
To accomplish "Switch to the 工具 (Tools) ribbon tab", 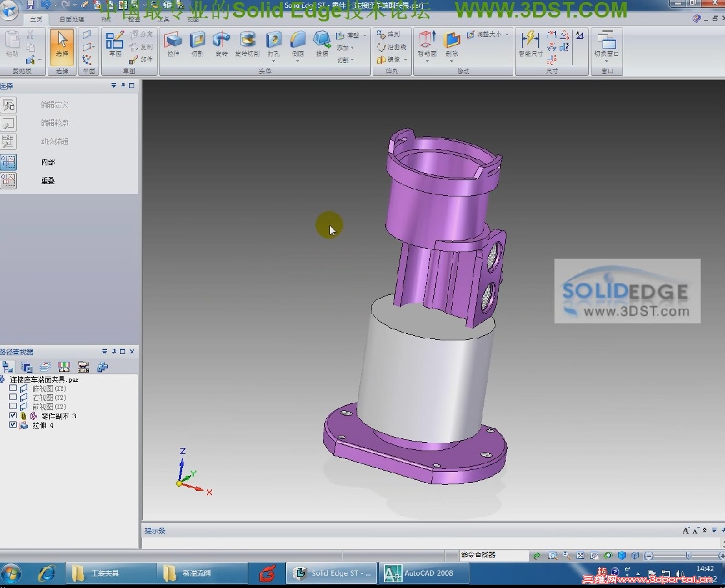I will coord(163,19).
